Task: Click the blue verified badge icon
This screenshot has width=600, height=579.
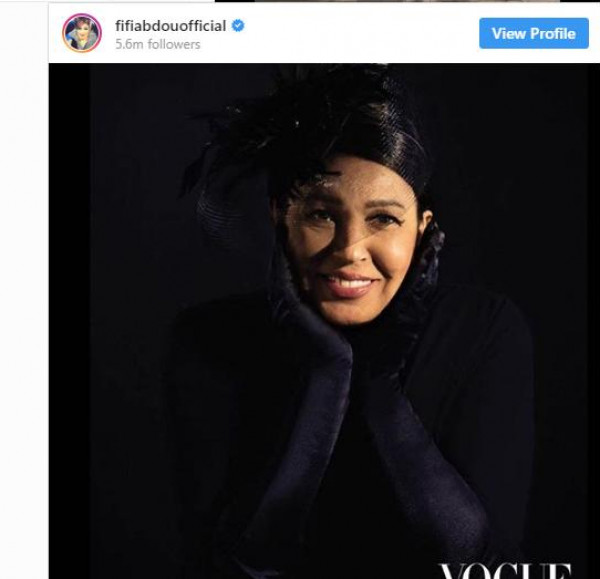Action: [236, 27]
